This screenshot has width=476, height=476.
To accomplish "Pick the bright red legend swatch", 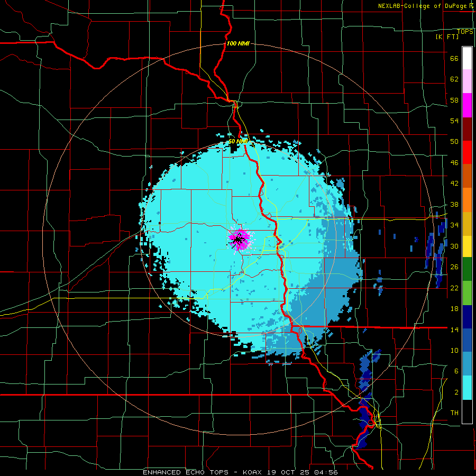I will 467,152.
